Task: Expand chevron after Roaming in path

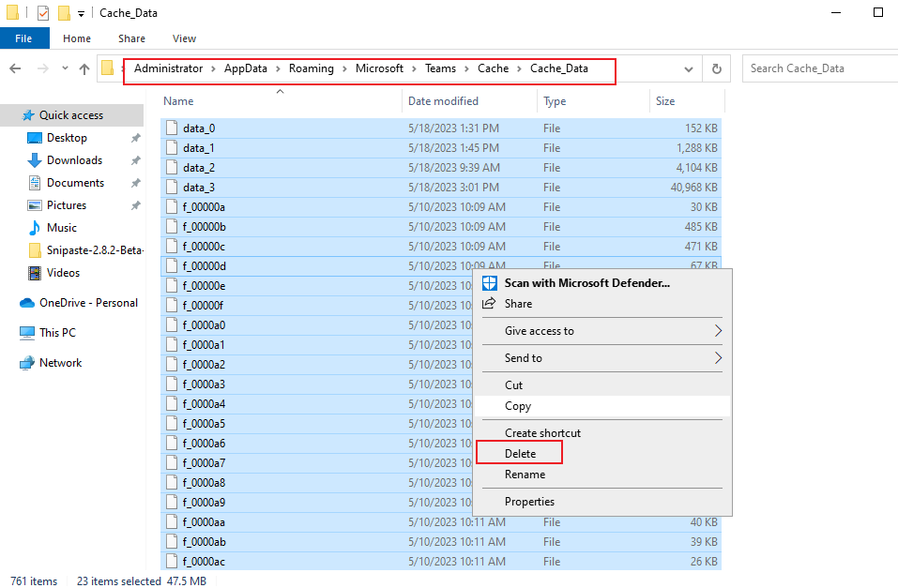Action: click(344, 69)
